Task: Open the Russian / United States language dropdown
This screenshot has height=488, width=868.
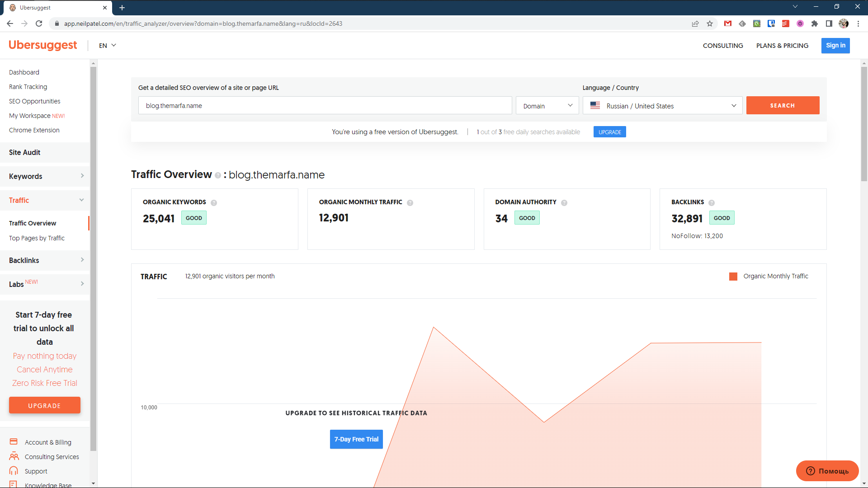Action: 662,106
